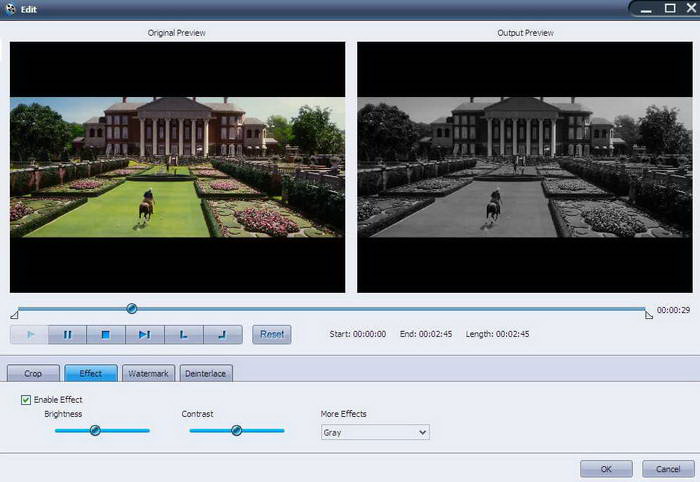Screen dimensions: 700x482
Task: Confirm changes with OK button
Action: [x=606, y=469]
